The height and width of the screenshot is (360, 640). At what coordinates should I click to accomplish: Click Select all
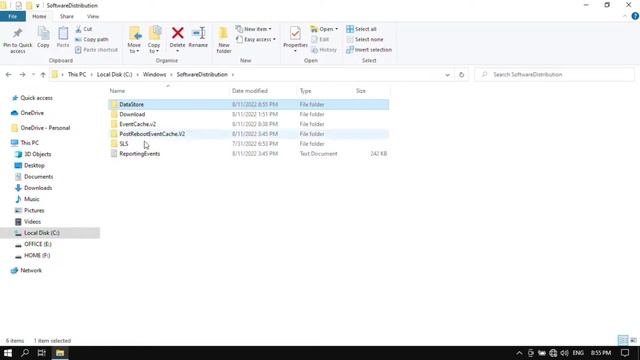(x=361, y=29)
